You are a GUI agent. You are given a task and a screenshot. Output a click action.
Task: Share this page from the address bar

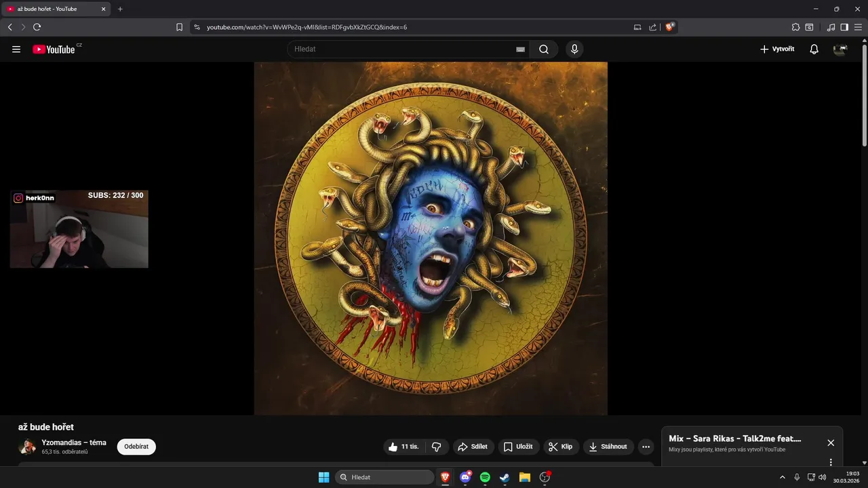click(x=653, y=27)
